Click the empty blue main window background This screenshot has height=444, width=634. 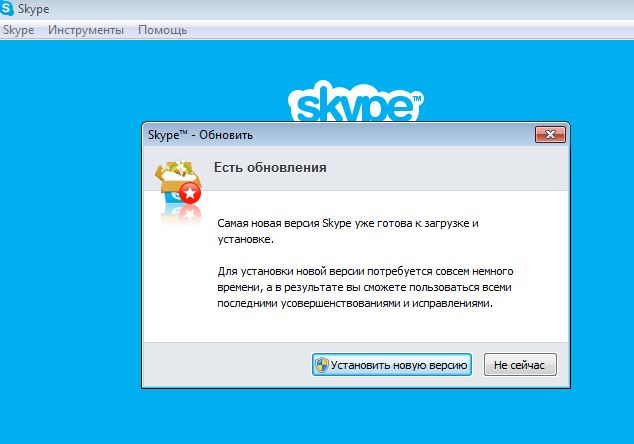click(69, 243)
